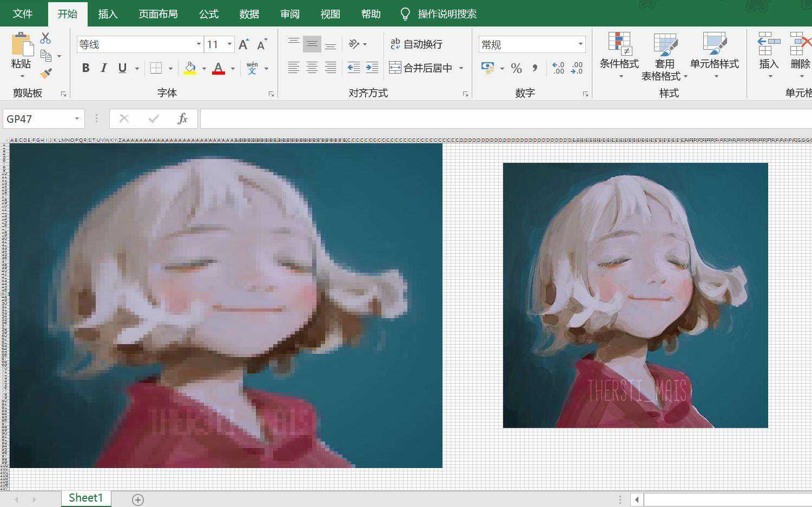This screenshot has height=507, width=812.
Task: Open the 公式 ribbon tab
Action: tap(209, 14)
